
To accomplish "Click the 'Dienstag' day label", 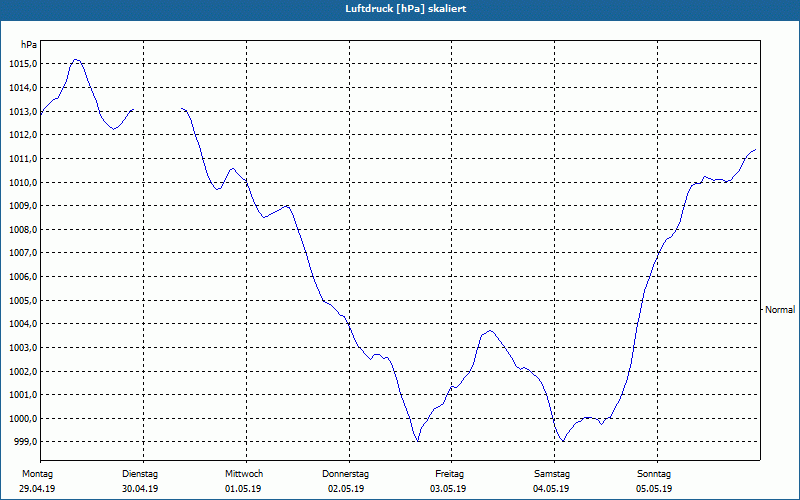I will tap(140, 474).
